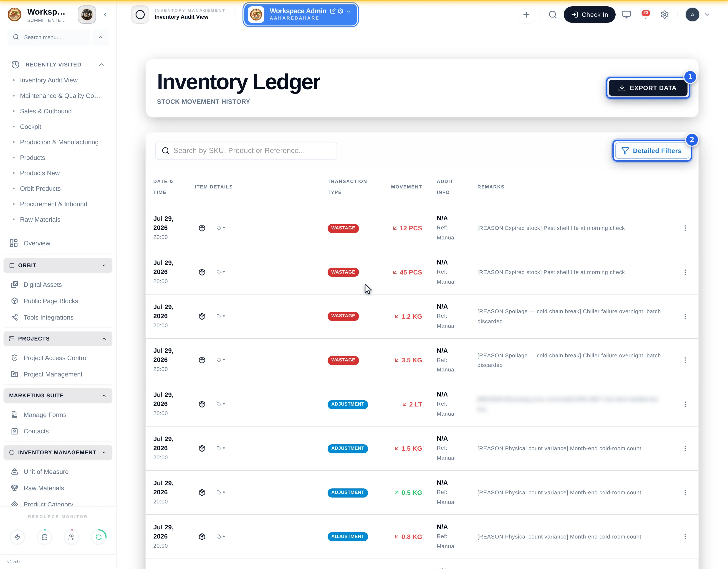Open Project Access Control
This screenshot has width=728, height=569.
[55, 358]
